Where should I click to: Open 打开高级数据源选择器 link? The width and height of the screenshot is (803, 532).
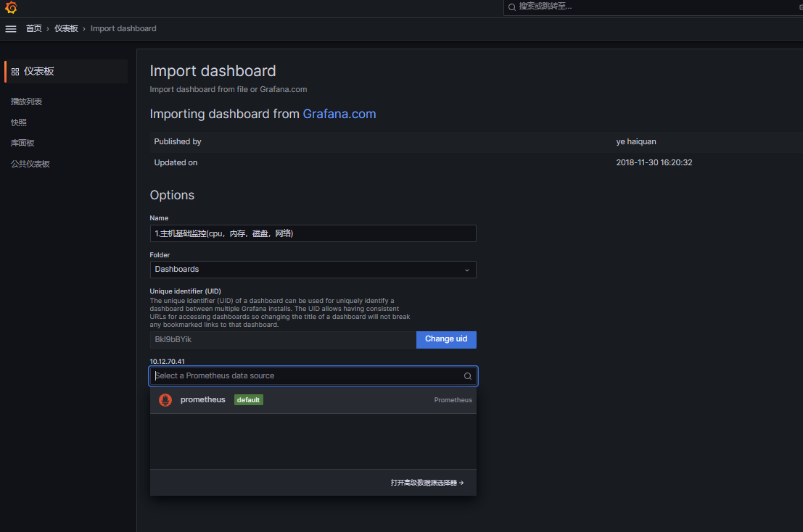427,483
